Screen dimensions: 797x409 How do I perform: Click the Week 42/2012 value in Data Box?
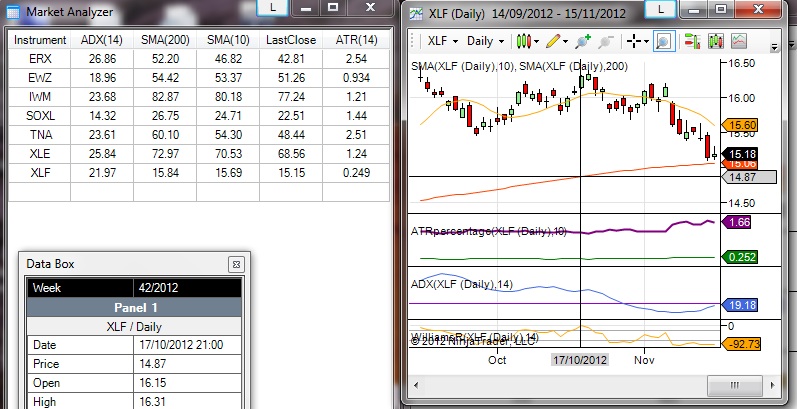point(188,288)
